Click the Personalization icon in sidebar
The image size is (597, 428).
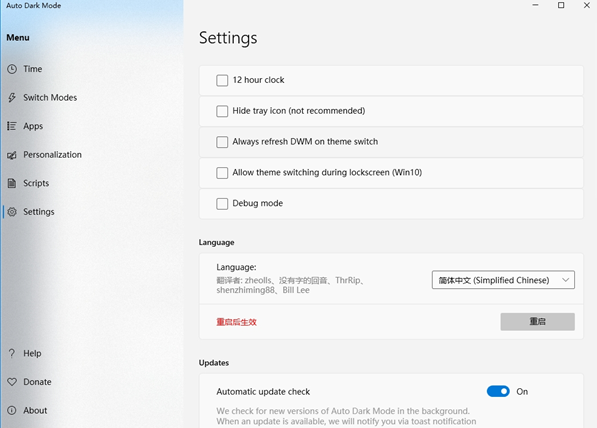(12, 155)
